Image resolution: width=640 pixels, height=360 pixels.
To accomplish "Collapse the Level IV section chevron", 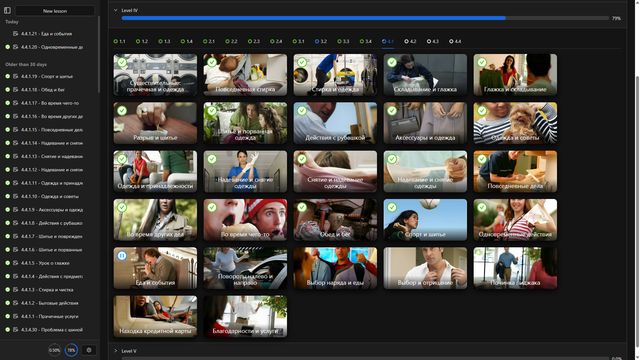I will (x=116, y=10).
